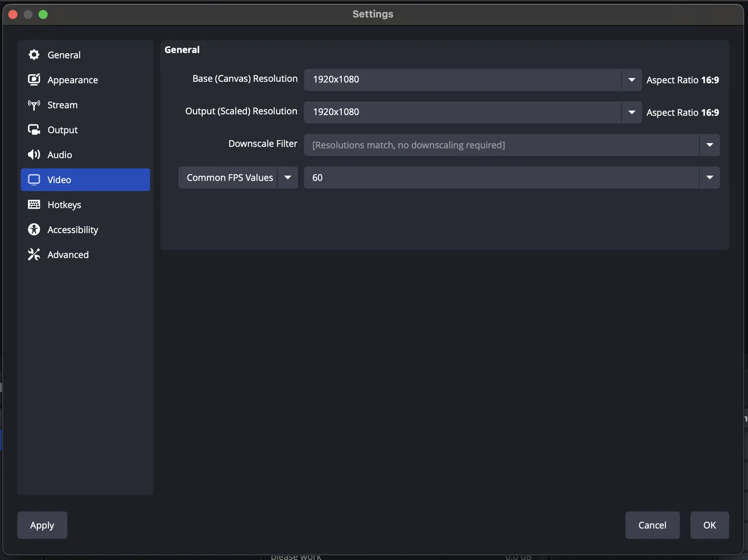Image resolution: width=748 pixels, height=560 pixels.
Task: Expand the Base (Canvas) Resolution dropdown arrow
Action: pos(631,79)
